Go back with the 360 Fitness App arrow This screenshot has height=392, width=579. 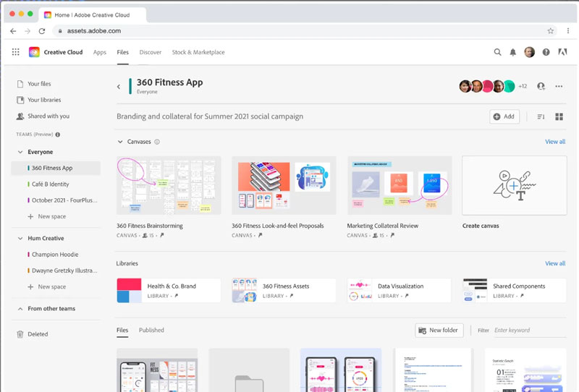[x=119, y=87]
